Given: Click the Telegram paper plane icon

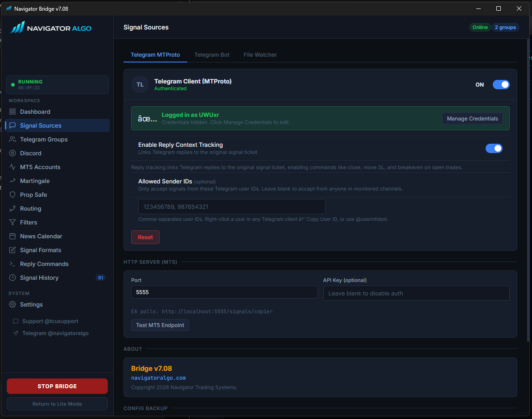Looking at the screenshot, I should (16, 333).
